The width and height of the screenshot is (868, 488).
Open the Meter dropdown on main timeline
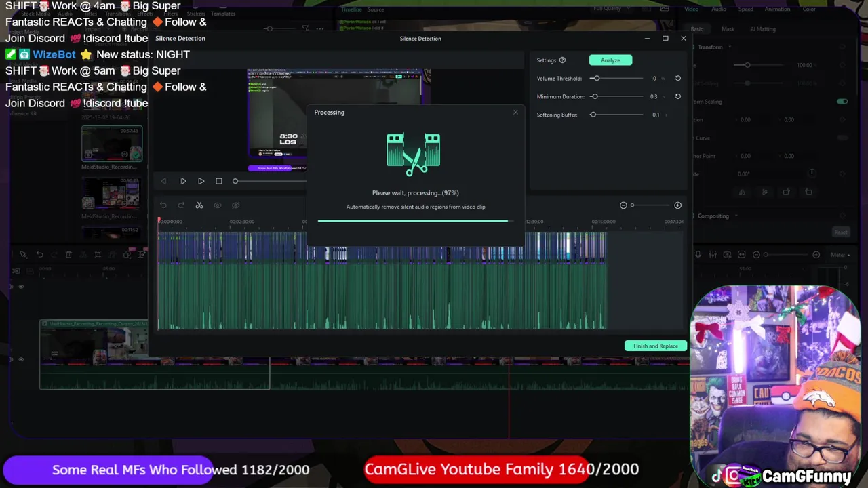[840, 255]
